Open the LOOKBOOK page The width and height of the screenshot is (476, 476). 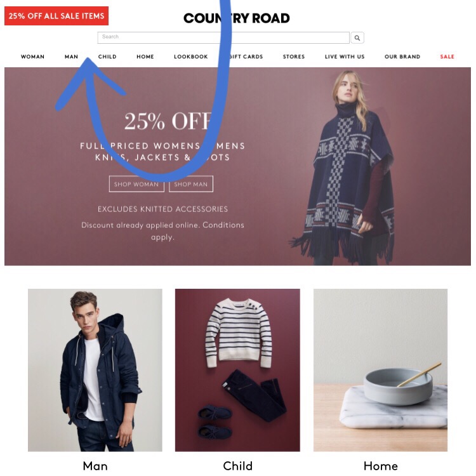coord(191,56)
